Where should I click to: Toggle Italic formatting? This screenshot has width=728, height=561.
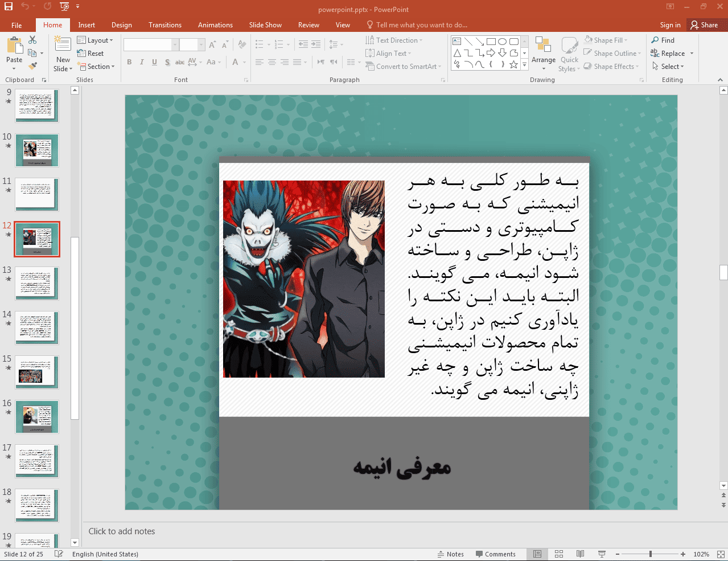(142, 62)
